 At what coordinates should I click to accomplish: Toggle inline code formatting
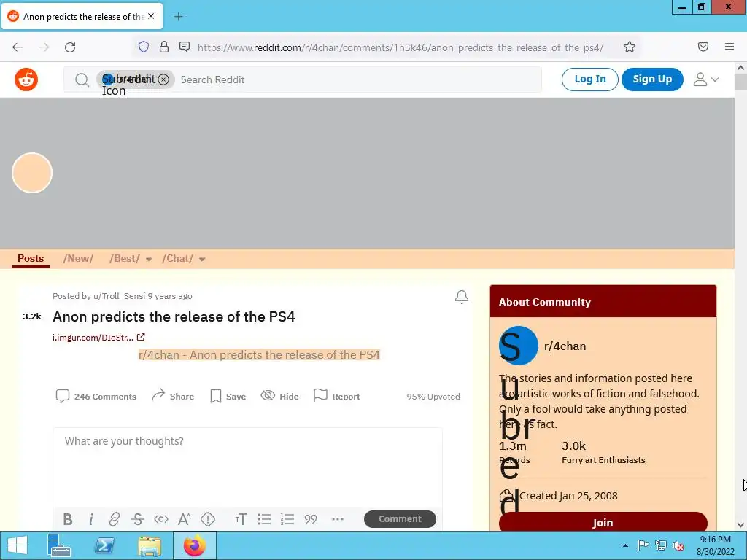pyautogui.click(x=161, y=519)
